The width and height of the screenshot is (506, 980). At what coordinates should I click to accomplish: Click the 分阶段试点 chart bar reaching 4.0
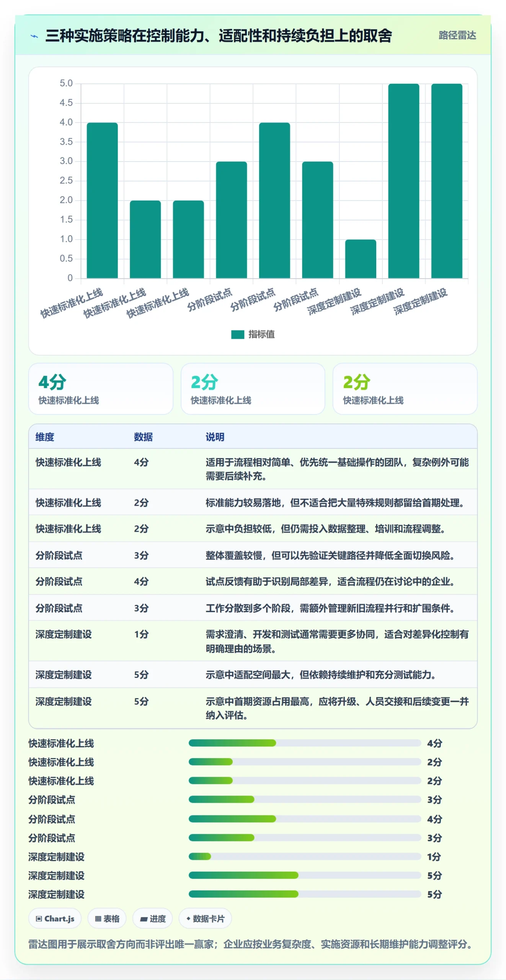point(274,200)
